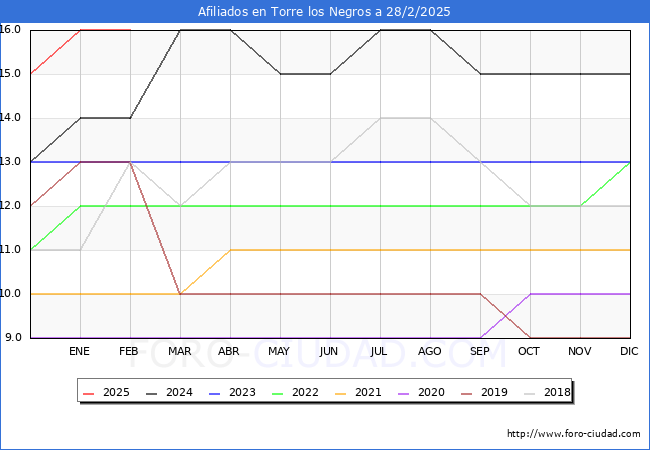Click the blue 2023 legend swatch
Viewport: 650px width, 450px height.
[x=215, y=393]
